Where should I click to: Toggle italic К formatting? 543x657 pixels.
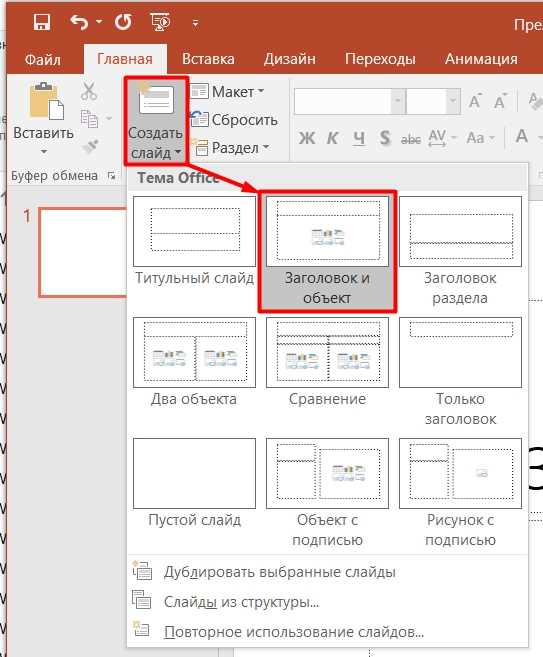tap(333, 137)
